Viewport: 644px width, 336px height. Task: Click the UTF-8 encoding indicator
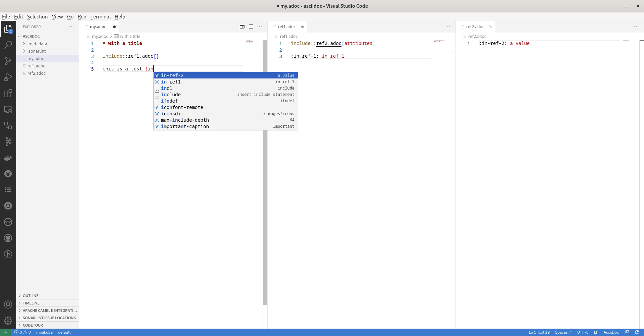tap(583, 332)
